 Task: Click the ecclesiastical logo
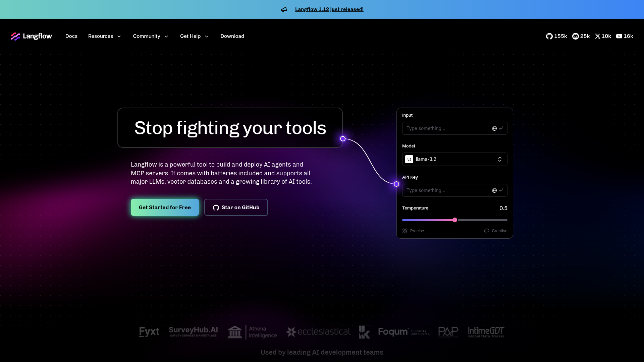(318, 332)
